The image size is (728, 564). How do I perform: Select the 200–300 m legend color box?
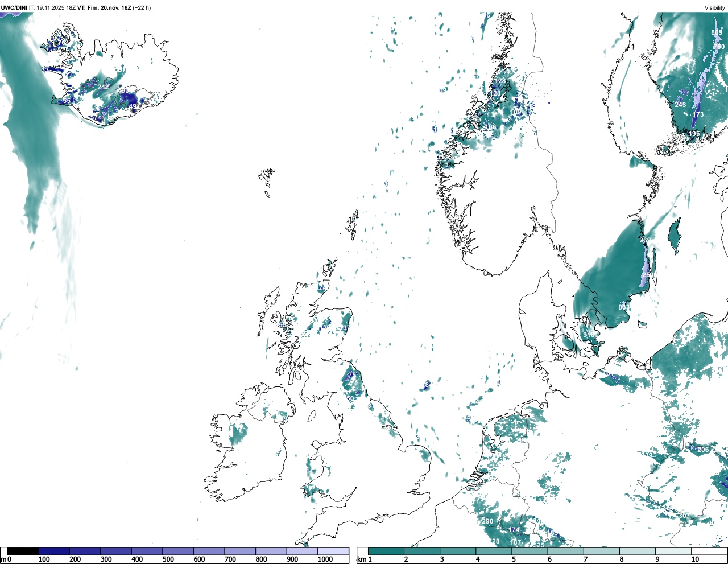click(x=85, y=551)
